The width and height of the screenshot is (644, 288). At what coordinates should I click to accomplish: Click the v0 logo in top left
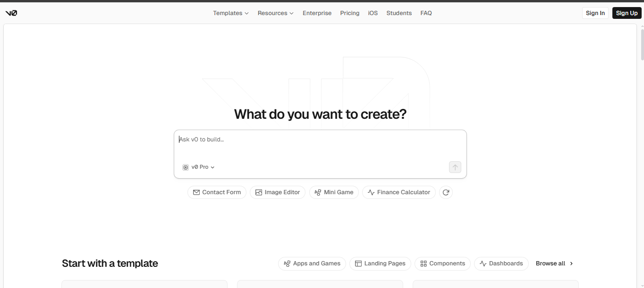point(11,13)
